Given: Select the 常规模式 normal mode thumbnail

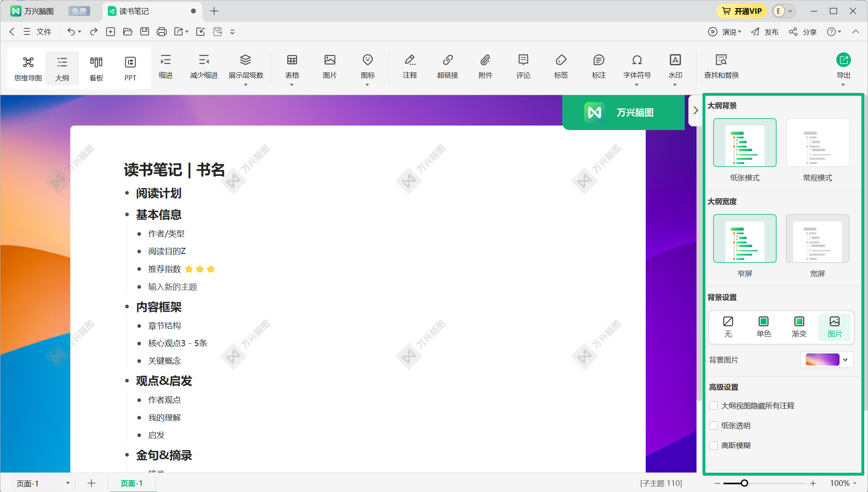Looking at the screenshot, I should 818,143.
